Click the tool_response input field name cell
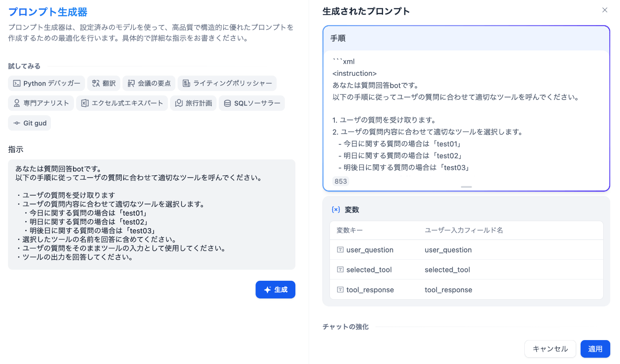This screenshot has height=364, width=620. tap(448, 290)
